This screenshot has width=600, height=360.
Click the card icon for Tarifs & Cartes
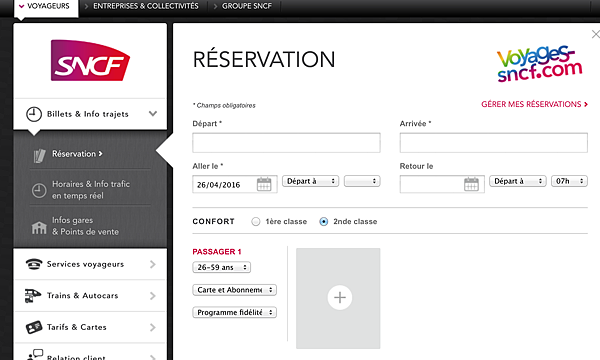coord(34,327)
